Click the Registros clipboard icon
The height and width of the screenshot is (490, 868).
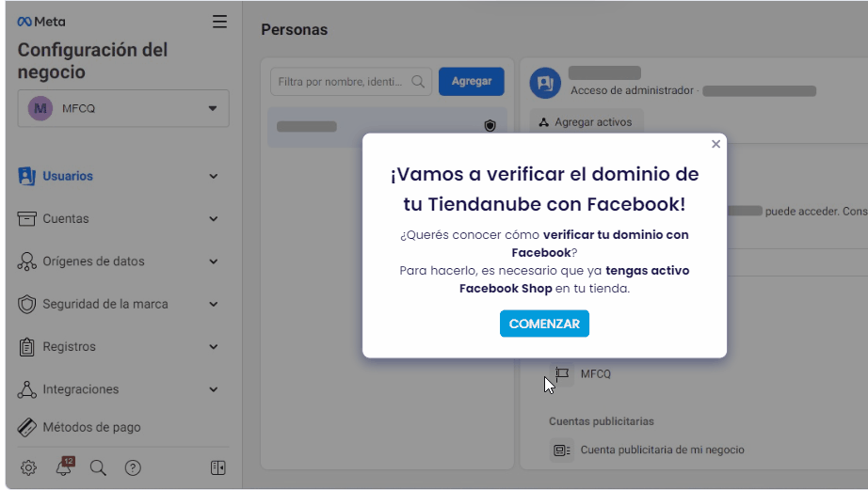pos(26,347)
